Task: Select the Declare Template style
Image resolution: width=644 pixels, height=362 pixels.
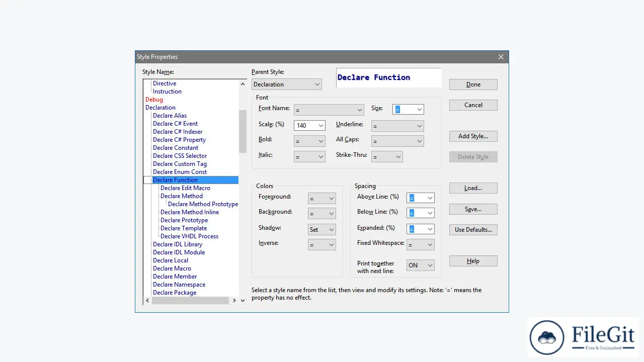Action: 184,228
